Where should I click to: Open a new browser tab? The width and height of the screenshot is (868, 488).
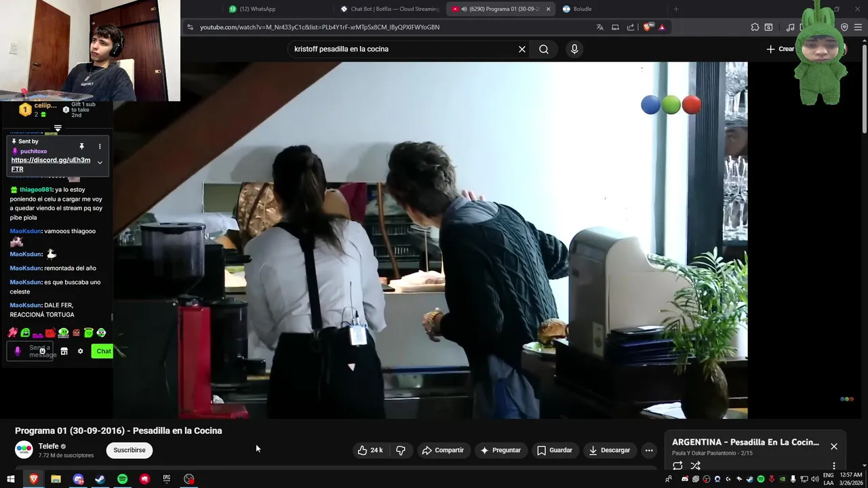pyautogui.click(x=675, y=9)
